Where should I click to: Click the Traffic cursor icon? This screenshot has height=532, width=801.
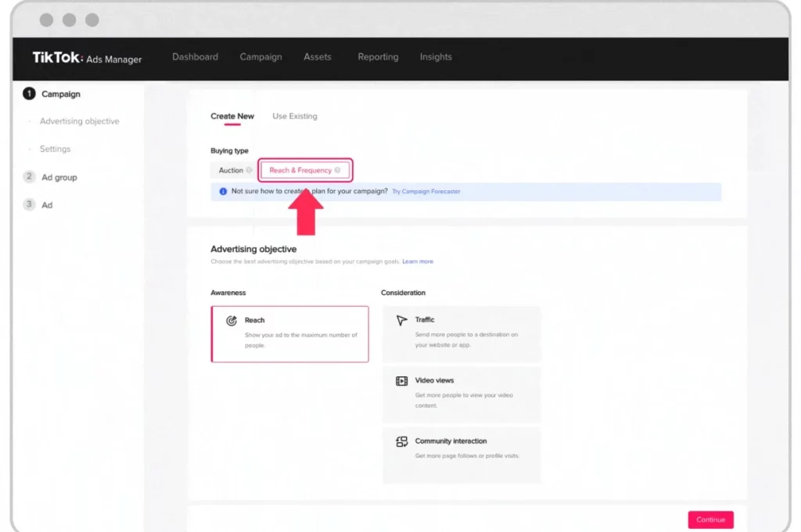[x=401, y=320]
